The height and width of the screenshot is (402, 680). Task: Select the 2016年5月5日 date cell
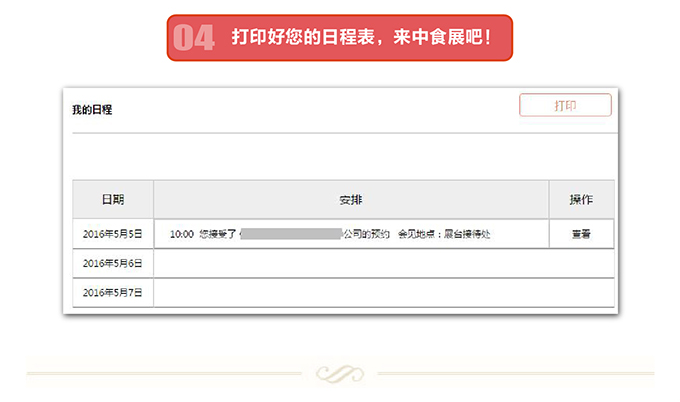113,234
